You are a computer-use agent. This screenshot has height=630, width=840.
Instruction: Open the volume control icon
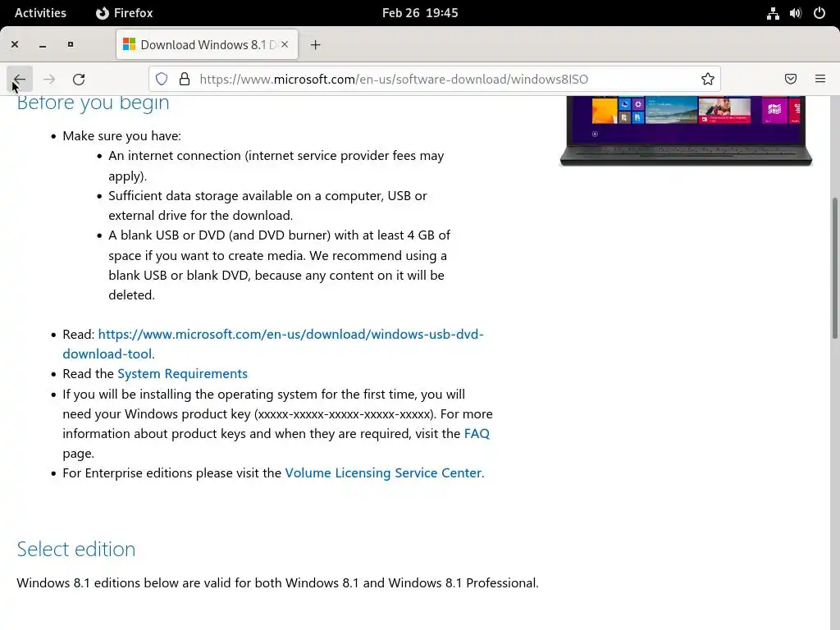click(796, 13)
